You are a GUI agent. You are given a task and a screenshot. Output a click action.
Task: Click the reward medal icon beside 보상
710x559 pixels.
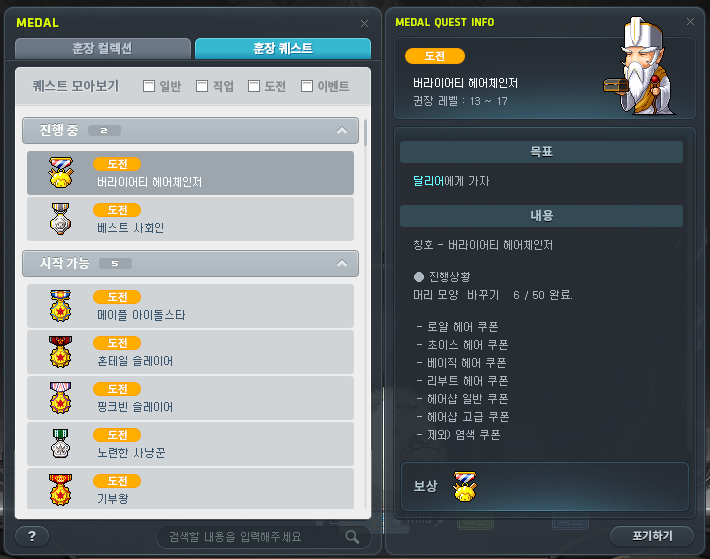click(x=465, y=486)
